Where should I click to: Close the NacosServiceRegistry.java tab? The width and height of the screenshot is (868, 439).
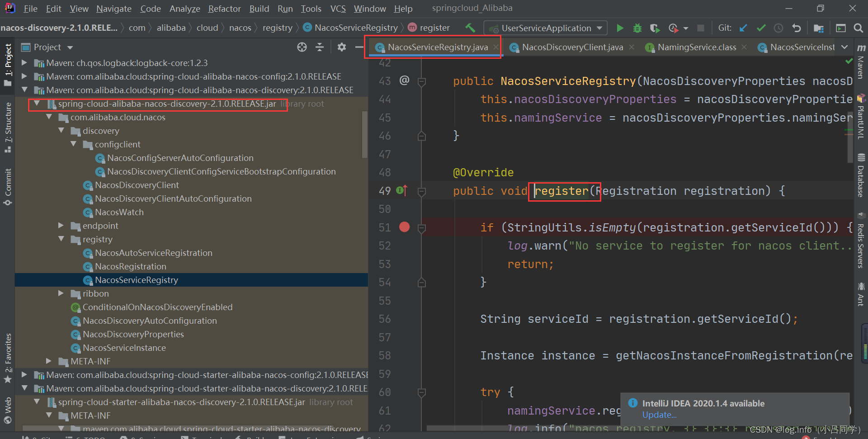pos(496,47)
